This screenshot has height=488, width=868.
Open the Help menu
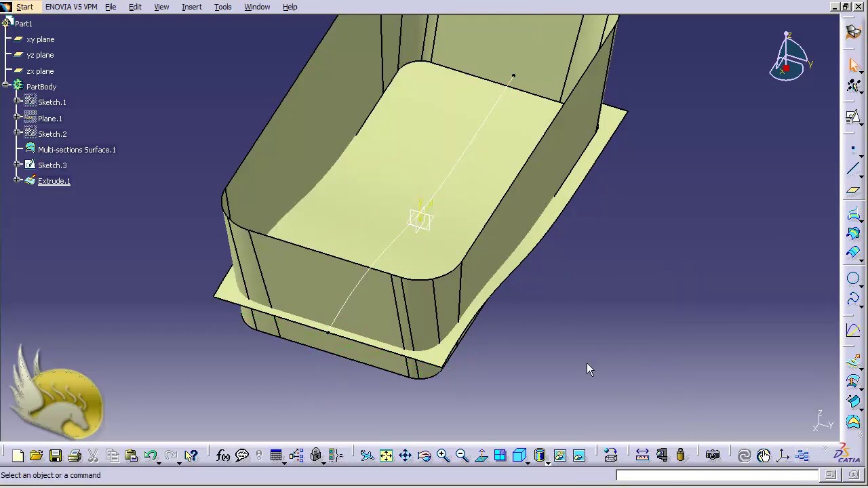point(290,7)
